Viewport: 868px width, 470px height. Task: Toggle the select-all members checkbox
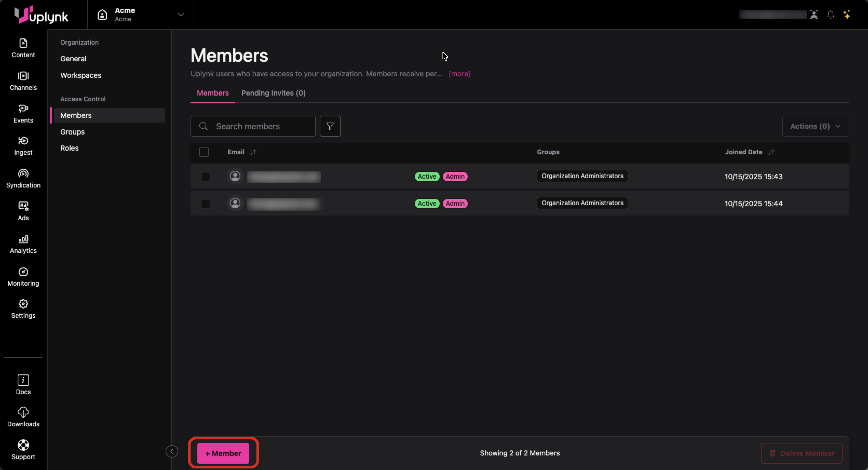[x=204, y=152]
